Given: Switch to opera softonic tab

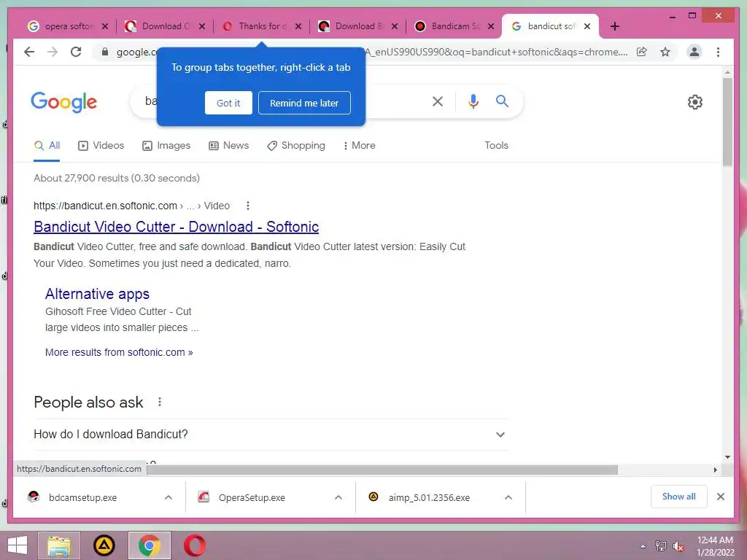Looking at the screenshot, I should pyautogui.click(x=67, y=26).
